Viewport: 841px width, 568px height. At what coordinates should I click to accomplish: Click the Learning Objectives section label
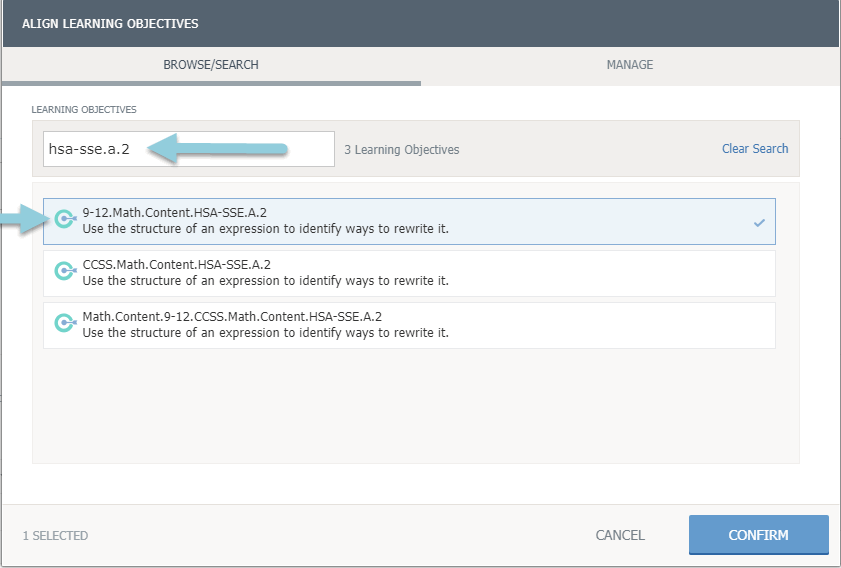click(x=83, y=108)
